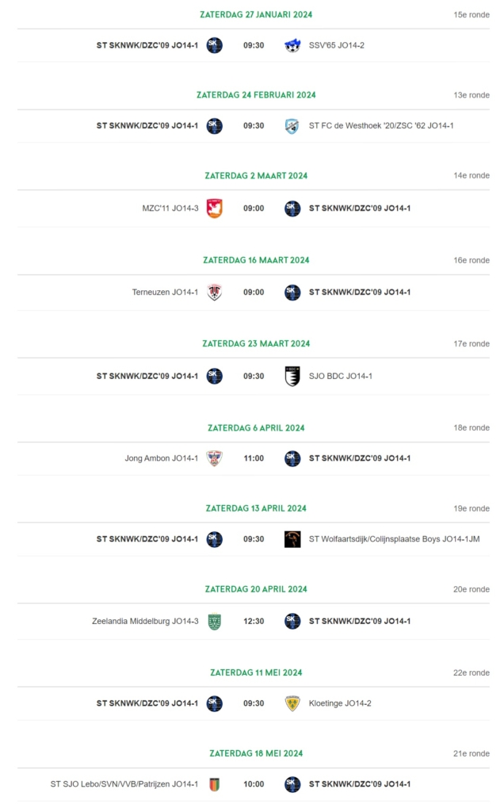Select the 09:00 Terneuzen match time
This screenshot has height=812, width=504.
[254, 293]
